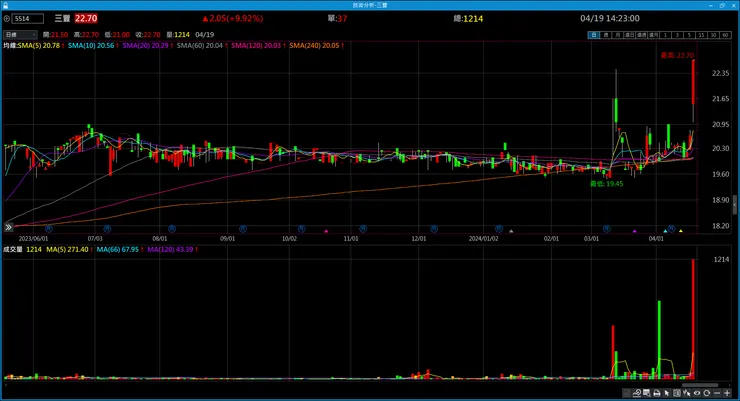
Task: Click the blue event marker near 07/03
Action: coord(107,229)
